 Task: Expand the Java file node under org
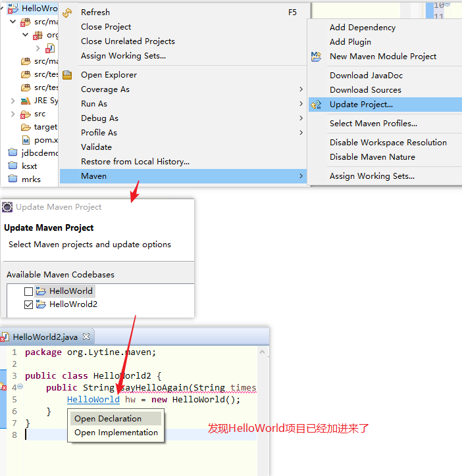coord(38,48)
